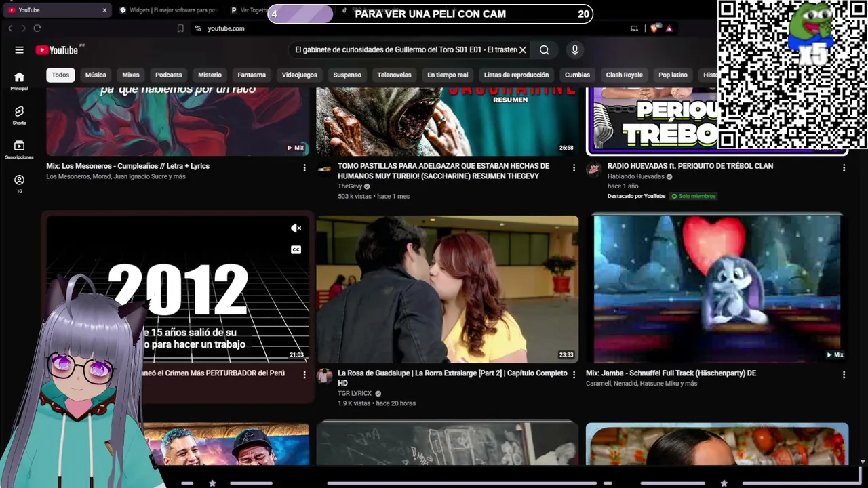Filter by the Telenovelas chip

pos(394,75)
